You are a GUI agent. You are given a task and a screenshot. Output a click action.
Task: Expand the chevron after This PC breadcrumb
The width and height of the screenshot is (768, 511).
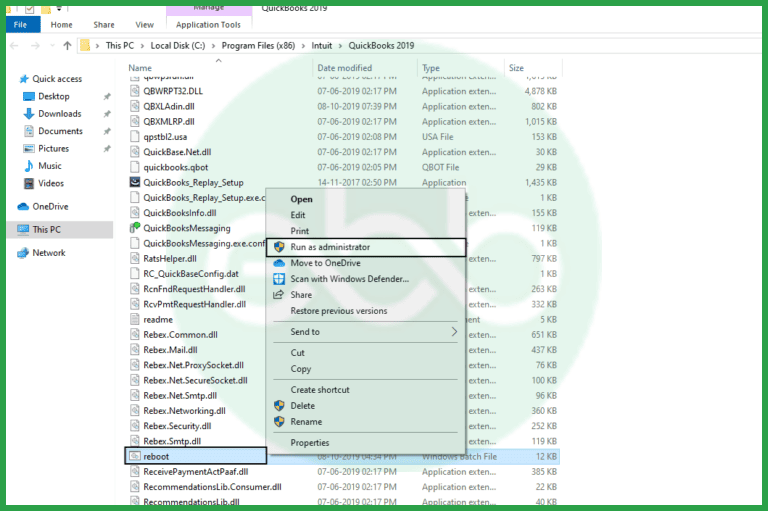[142, 46]
